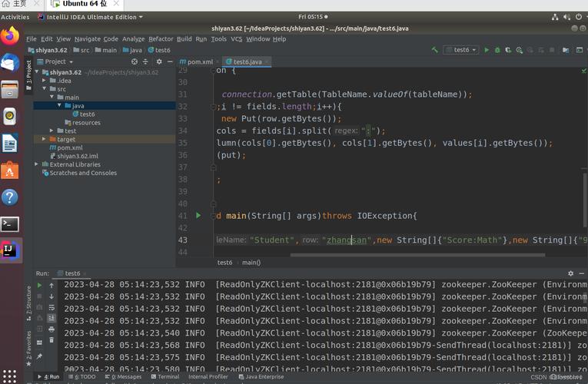Open Ubuntu Software from the dock
The width and height of the screenshot is (588, 384).
tap(10, 170)
